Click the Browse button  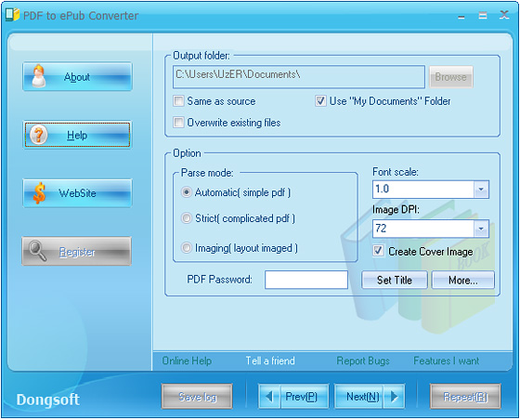(x=451, y=77)
